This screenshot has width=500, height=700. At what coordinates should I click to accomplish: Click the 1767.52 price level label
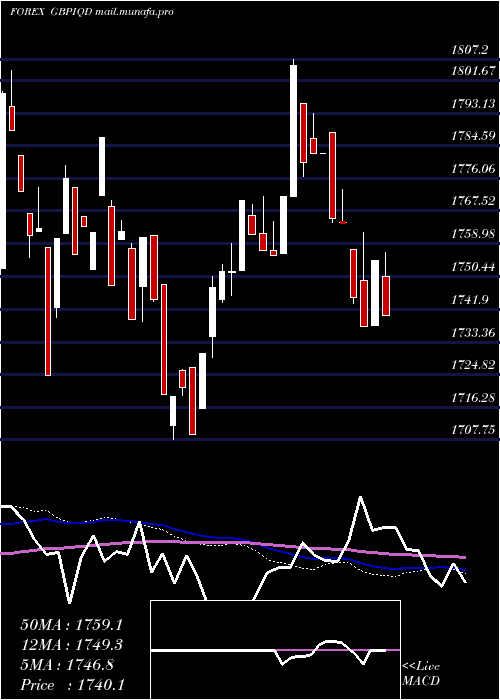click(x=473, y=201)
